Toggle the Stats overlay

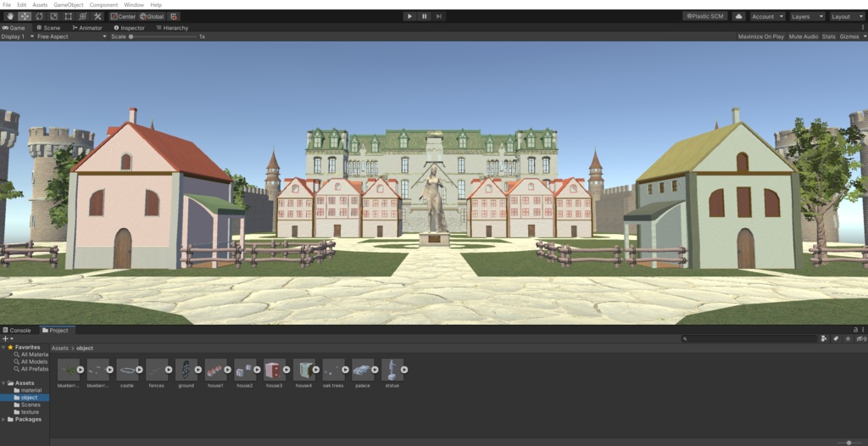[829, 36]
